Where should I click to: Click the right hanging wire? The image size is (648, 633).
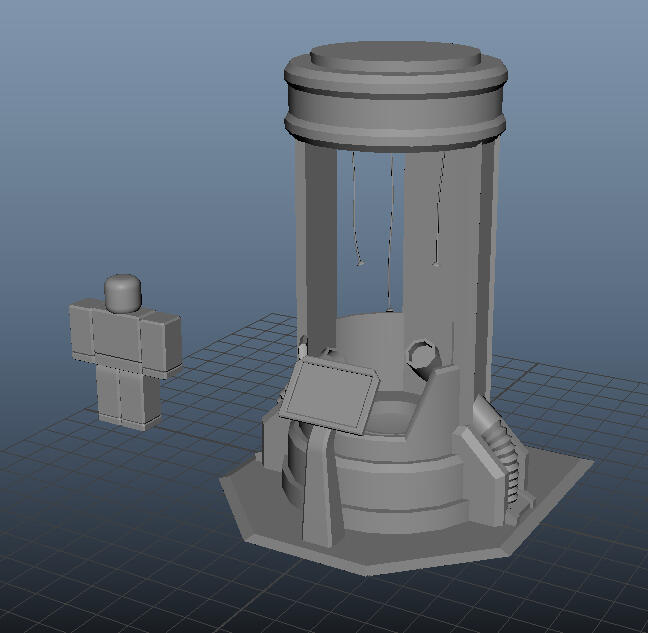click(439, 209)
